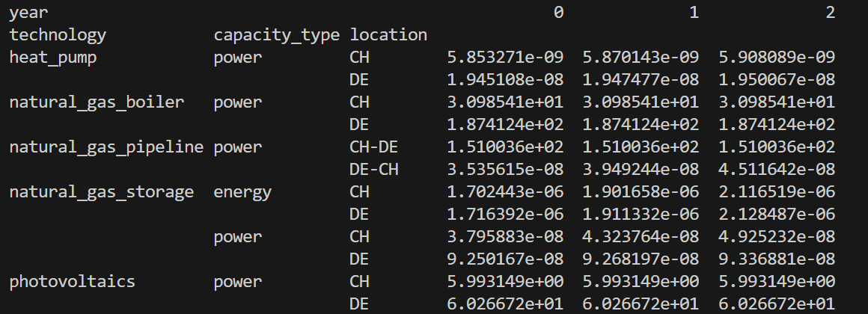Click the value 1.945108e-08

click(505, 79)
